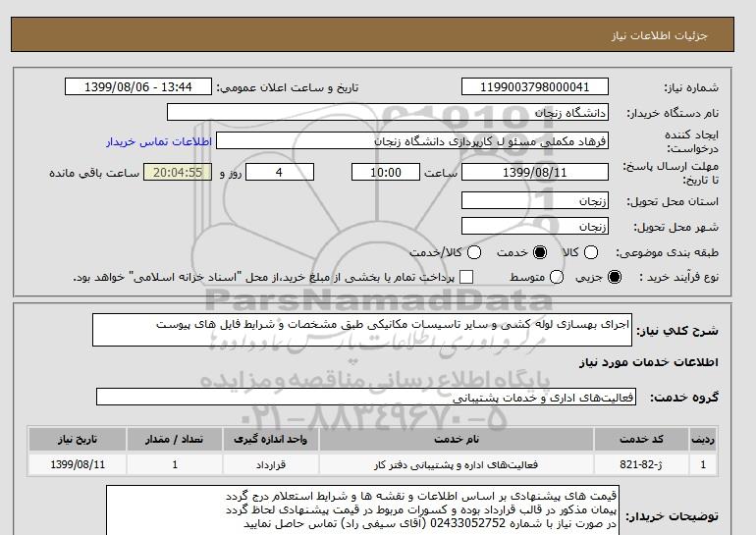Click the تعداد / مقدار column header
The width and height of the screenshot is (756, 535).
(x=175, y=440)
